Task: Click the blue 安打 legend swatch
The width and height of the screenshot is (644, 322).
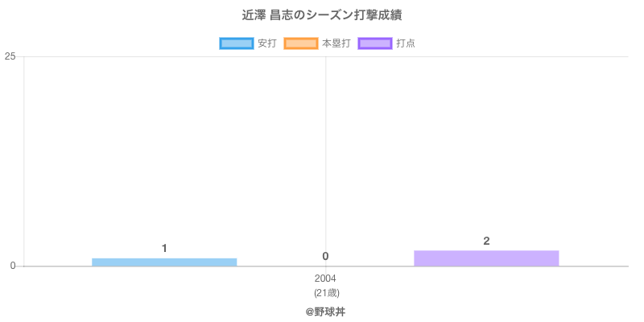Action: pos(237,43)
